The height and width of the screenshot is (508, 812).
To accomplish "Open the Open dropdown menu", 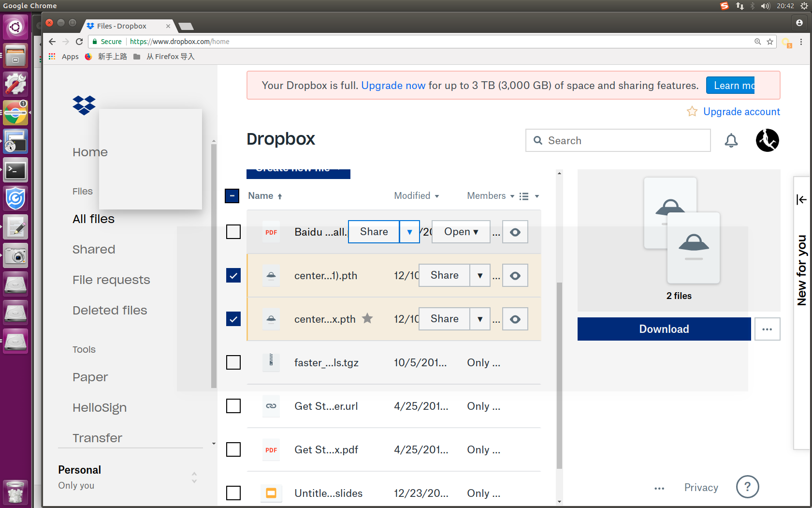I will [460, 232].
